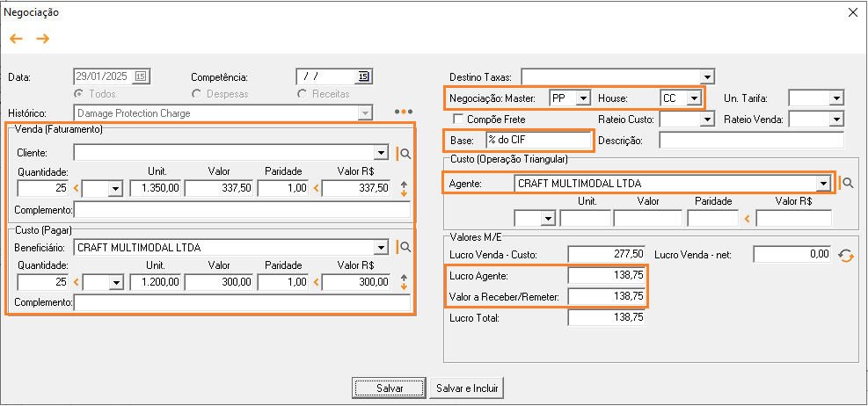
Task: Click the Venda Quantidade field
Action: [43, 189]
